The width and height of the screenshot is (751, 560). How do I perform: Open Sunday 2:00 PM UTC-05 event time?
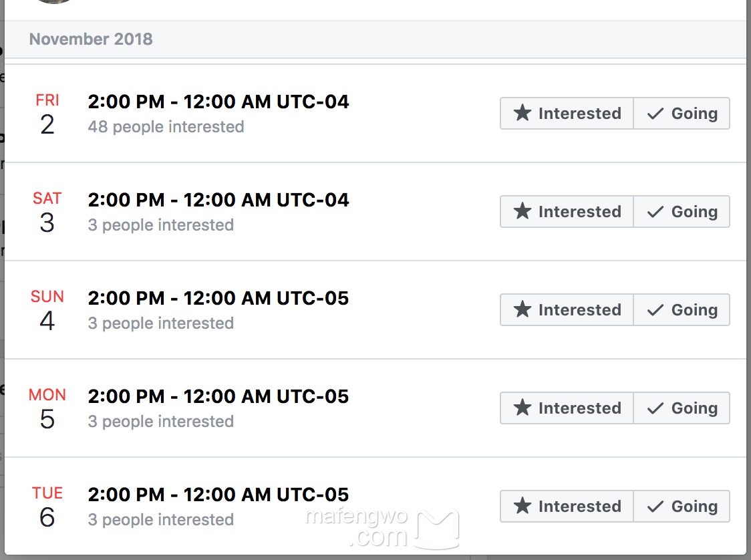click(x=218, y=298)
